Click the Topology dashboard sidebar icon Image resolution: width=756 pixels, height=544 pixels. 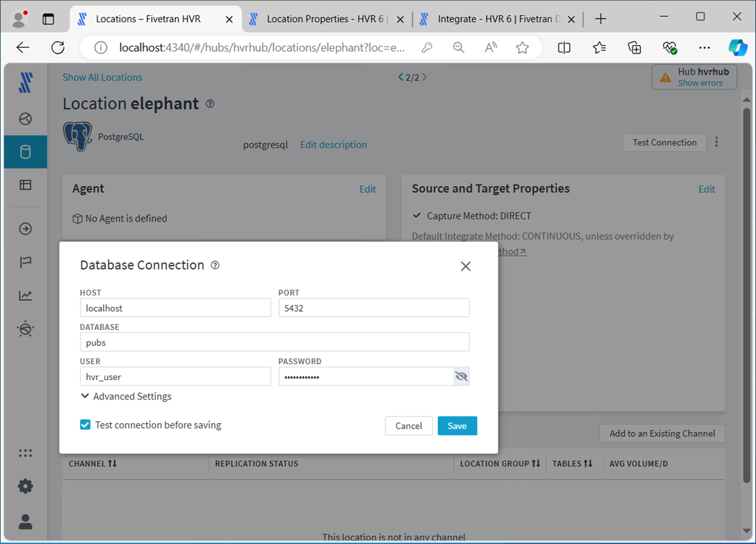[26, 119]
